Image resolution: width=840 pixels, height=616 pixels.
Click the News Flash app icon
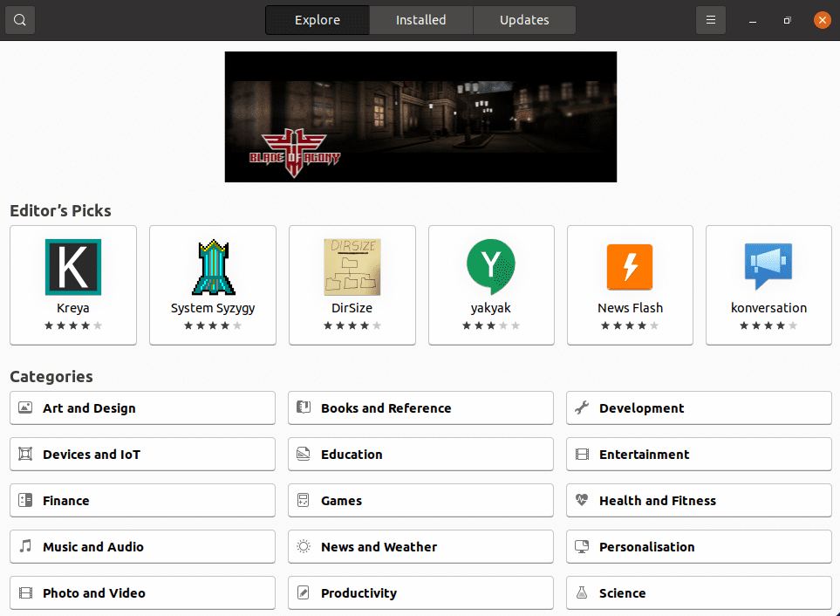[x=630, y=267]
